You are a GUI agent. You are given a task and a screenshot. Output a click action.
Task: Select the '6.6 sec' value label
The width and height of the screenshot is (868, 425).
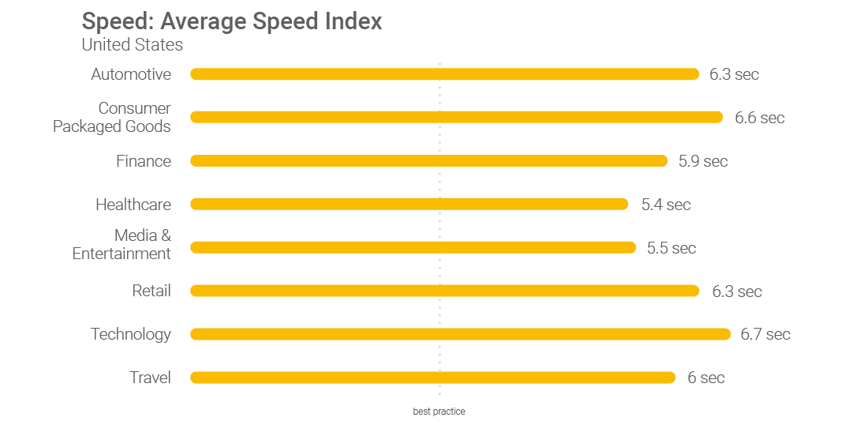coord(759,118)
